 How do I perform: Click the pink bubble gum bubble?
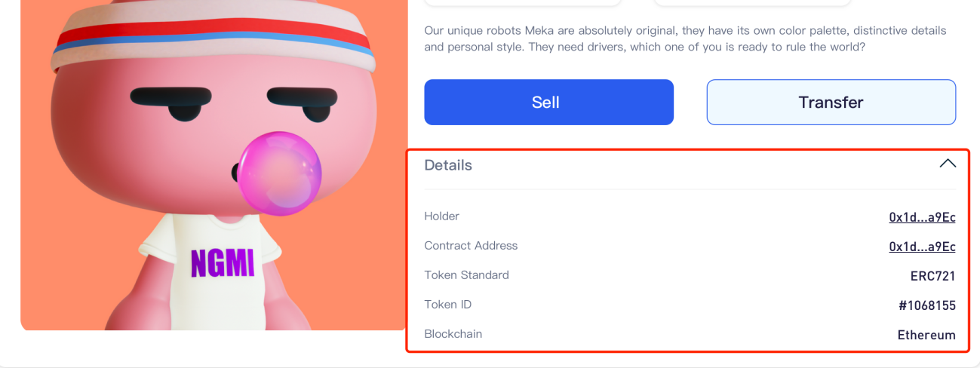point(280,173)
